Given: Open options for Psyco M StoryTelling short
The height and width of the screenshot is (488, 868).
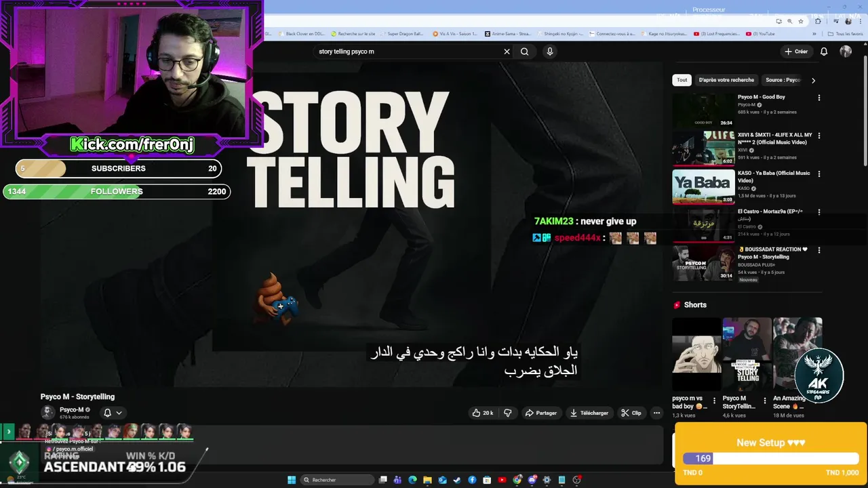Looking at the screenshot, I should tap(765, 401).
